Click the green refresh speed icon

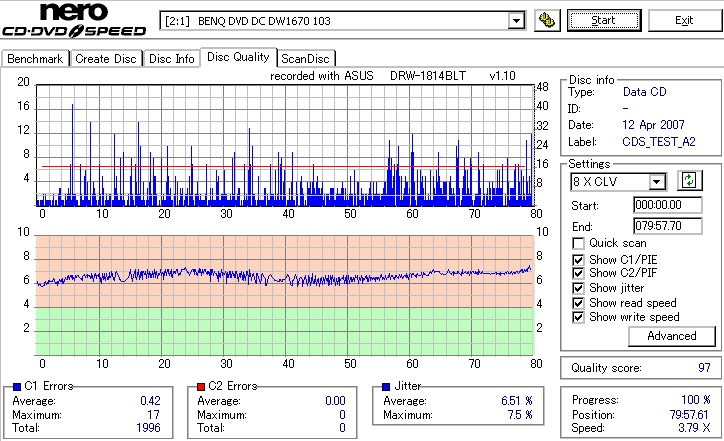tap(689, 181)
